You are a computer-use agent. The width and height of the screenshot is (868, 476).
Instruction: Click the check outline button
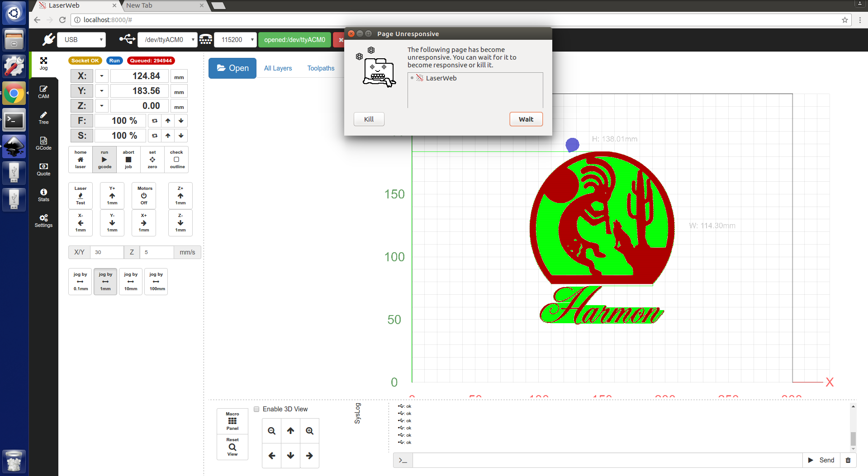coord(176,160)
